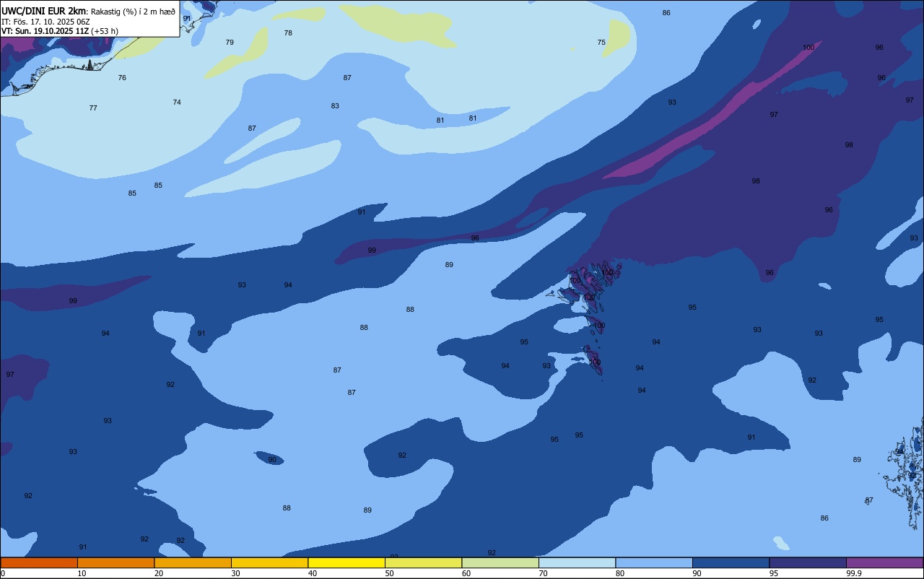Select the map value 79
Screen dimensions: 924x579
click(x=230, y=43)
